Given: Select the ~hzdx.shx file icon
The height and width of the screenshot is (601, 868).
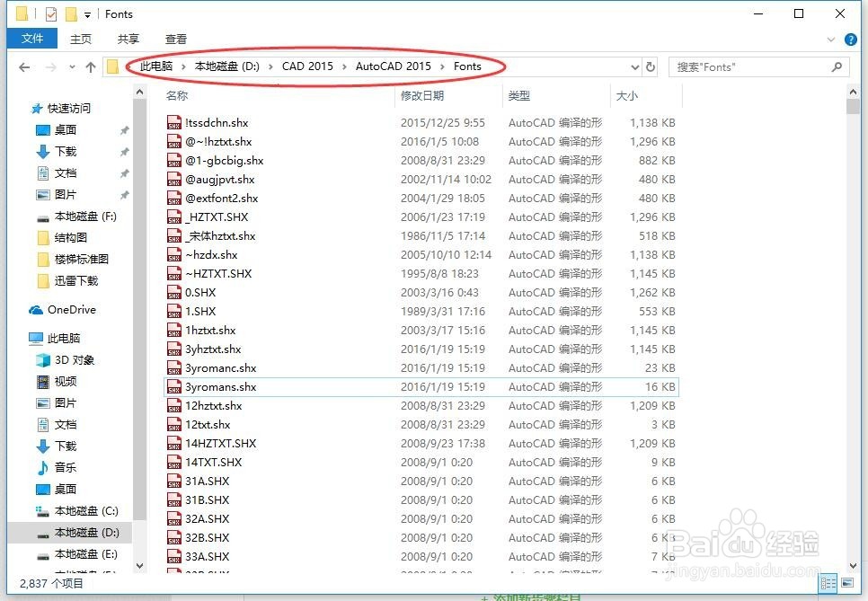Looking at the screenshot, I should [x=174, y=254].
